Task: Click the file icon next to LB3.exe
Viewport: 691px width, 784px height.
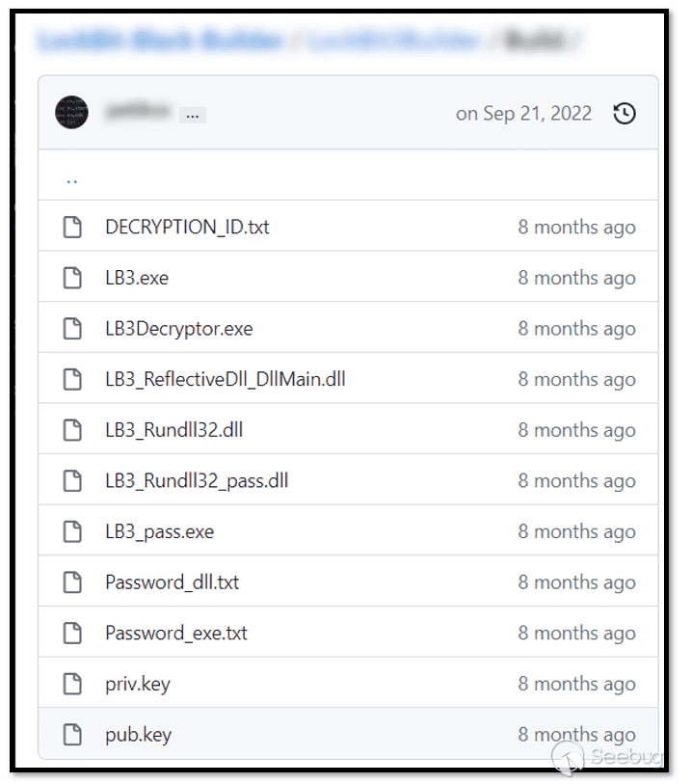Action: (x=73, y=278)
